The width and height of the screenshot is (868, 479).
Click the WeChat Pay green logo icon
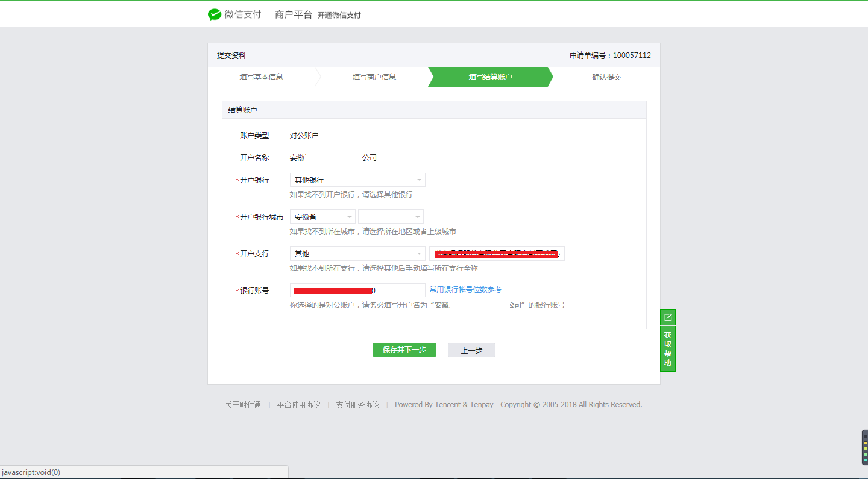[x=215, y=14]
